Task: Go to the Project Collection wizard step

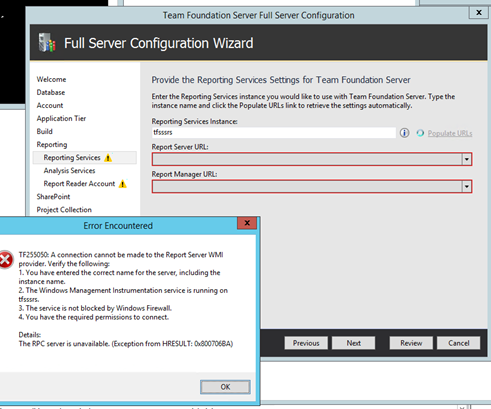Action: point(64,210)
